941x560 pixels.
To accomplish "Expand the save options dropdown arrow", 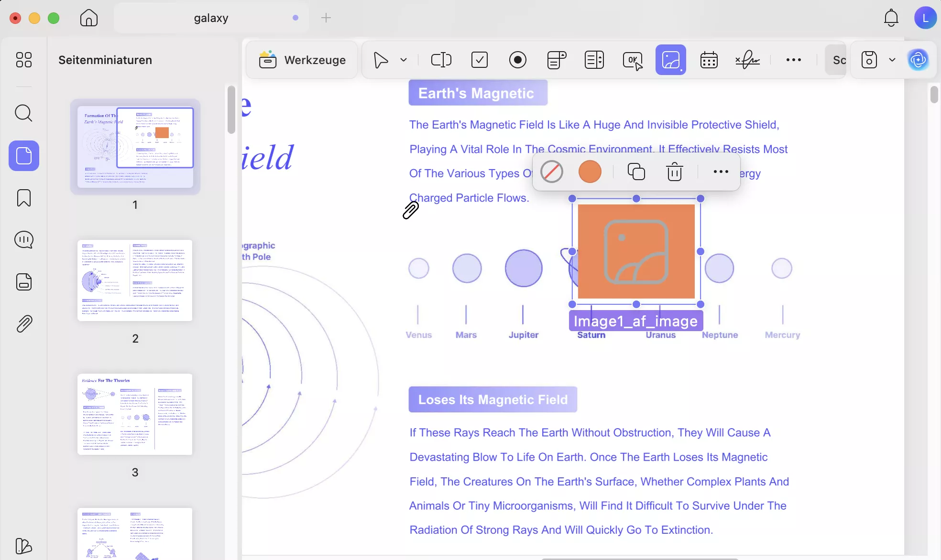I will [892, 60].
